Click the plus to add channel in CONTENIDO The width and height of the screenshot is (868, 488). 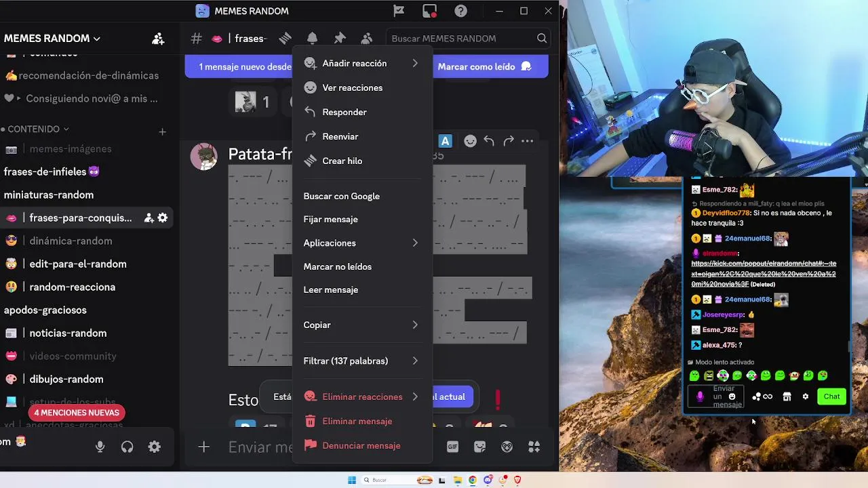tap(162, 131)
